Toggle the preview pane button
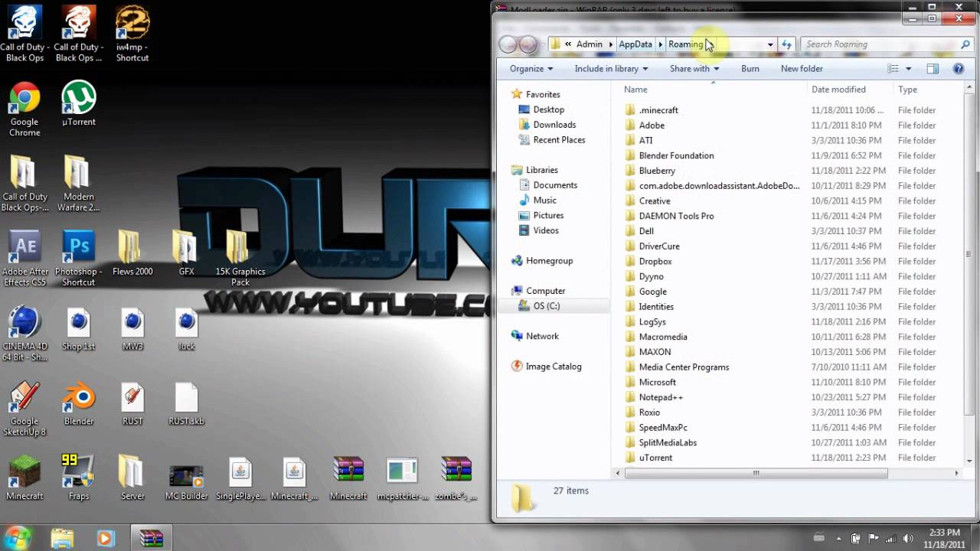Image resolution: width=980 pixels, height=551 pixels. click(x=933, y=69)
